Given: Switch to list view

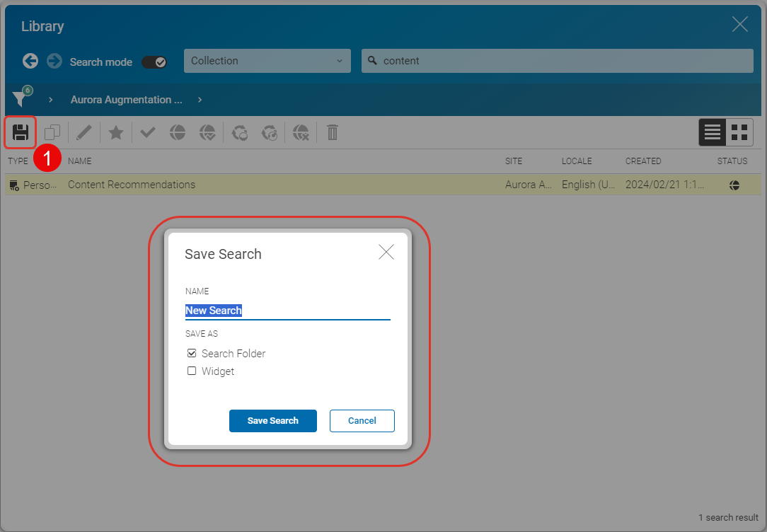Looking at the screenshot, I should (712, 132).
